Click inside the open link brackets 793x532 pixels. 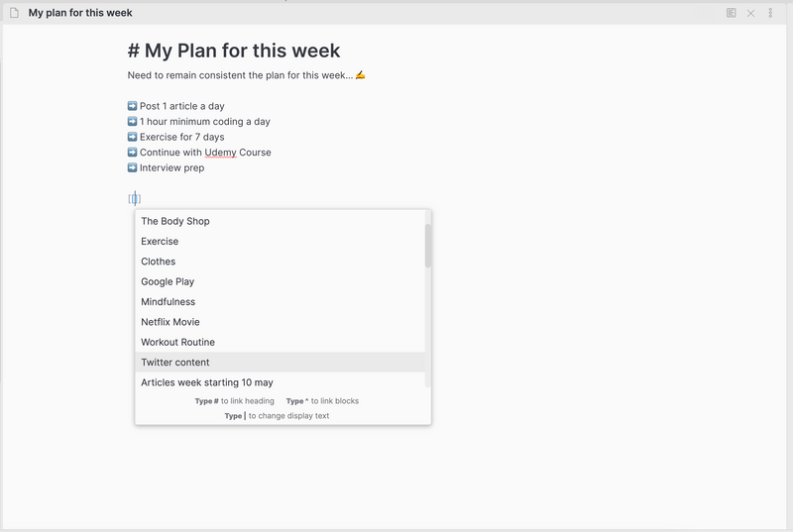tap(135, 198)
